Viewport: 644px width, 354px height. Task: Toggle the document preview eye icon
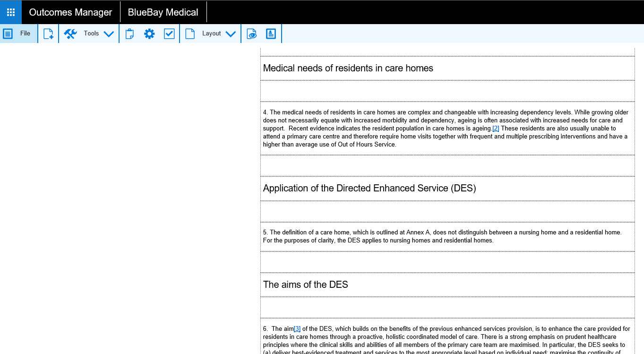(252, 34)
